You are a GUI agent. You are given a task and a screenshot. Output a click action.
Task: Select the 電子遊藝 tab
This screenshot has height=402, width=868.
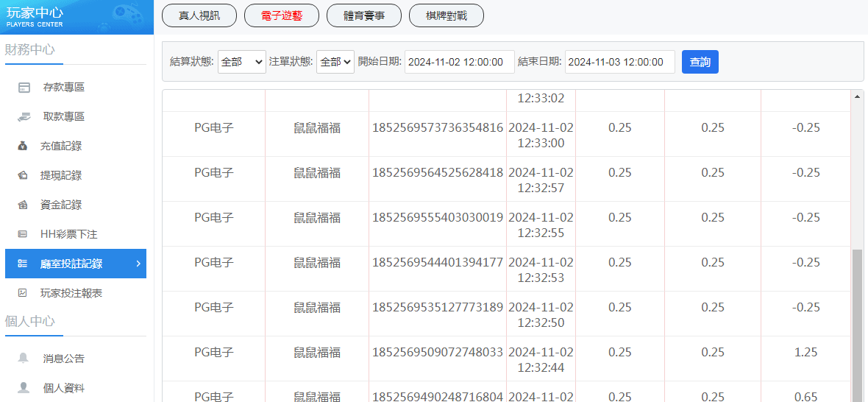pos(282,15)
